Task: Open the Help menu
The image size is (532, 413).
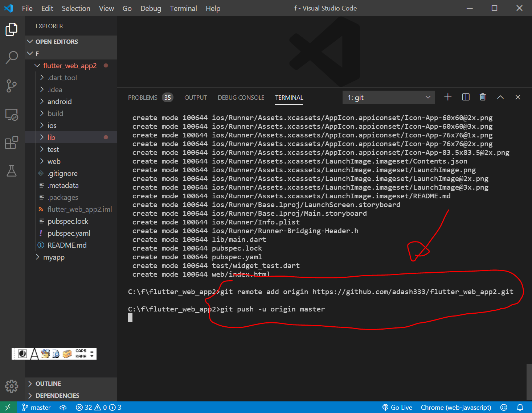Action: point(213,8)
